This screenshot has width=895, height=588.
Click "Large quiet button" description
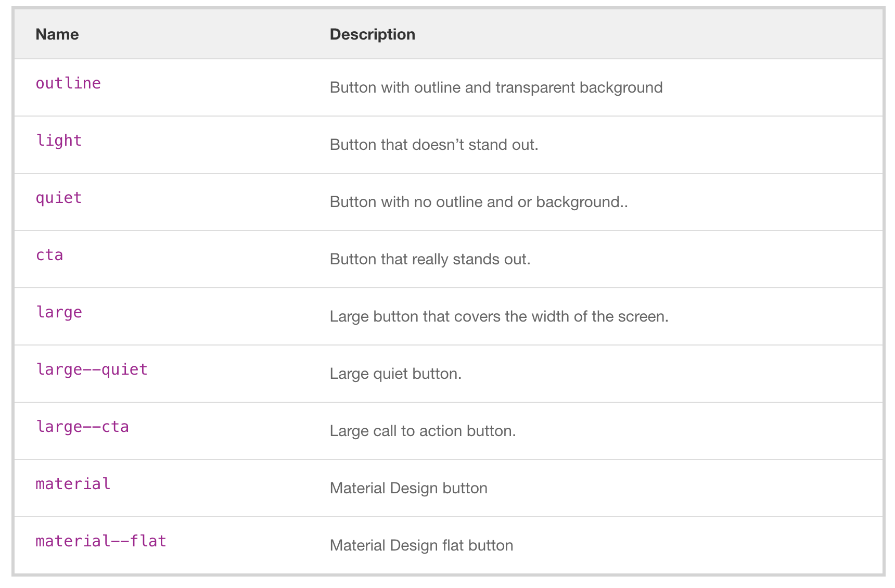pos(395,374)
